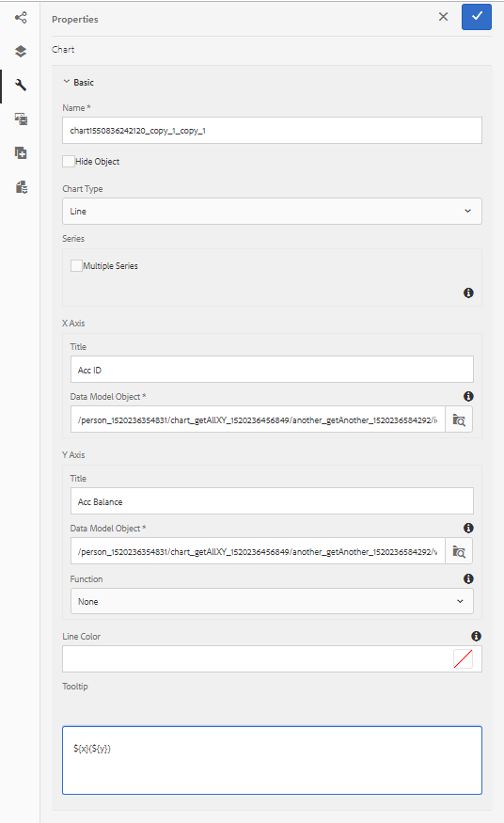Click the Properties panel title

[75, 20]
